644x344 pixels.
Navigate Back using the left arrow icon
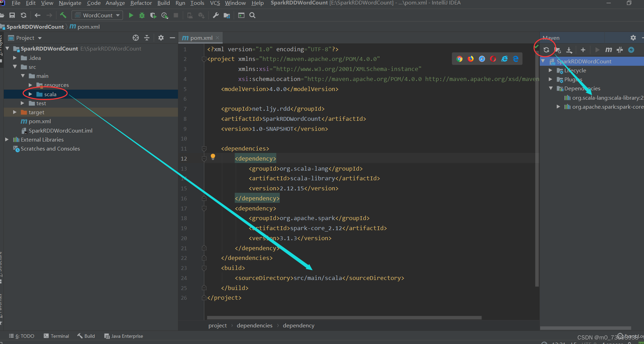(38, 15)
